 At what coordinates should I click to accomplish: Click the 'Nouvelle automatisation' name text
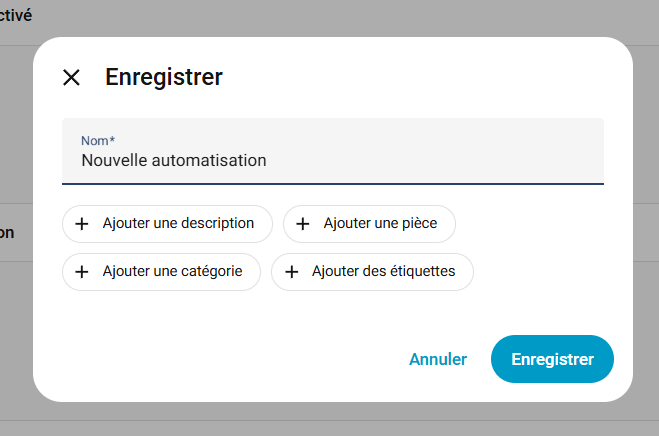tap(173, 160)
